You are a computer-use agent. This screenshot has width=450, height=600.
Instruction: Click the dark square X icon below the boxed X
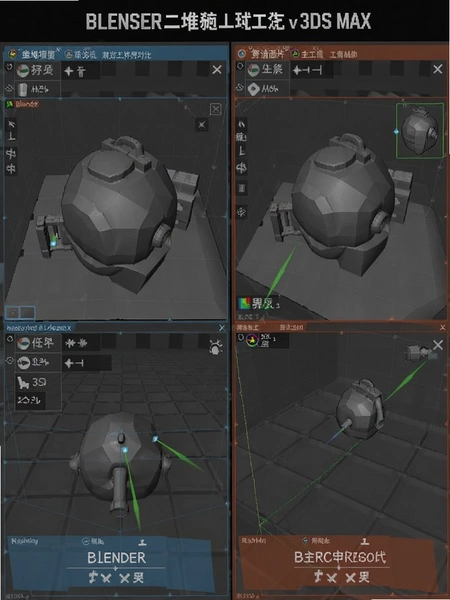(x=202, y=124)
